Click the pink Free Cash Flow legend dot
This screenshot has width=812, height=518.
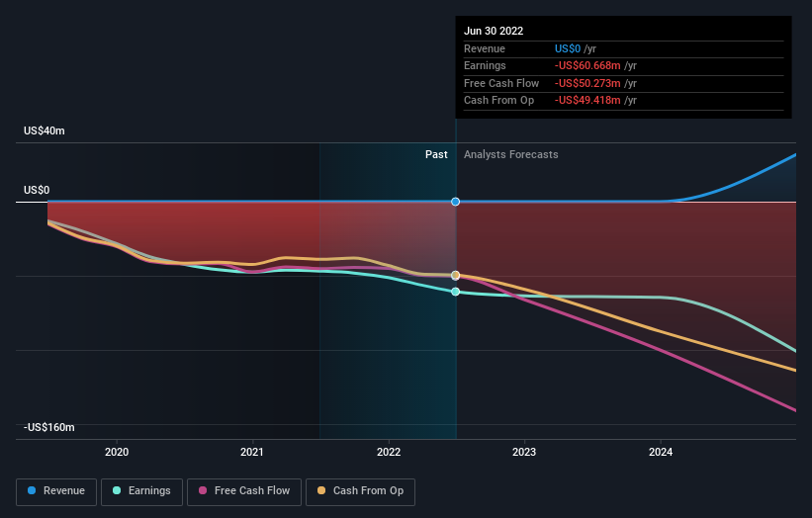click(203, 490)
